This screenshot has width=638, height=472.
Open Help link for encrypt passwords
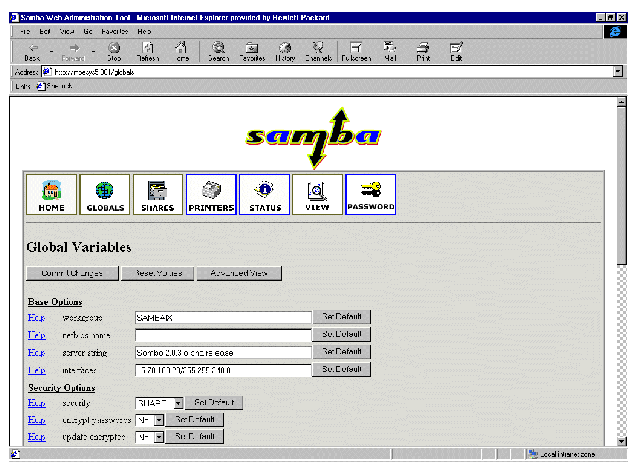pyautogui.click(x=37, y=420)
